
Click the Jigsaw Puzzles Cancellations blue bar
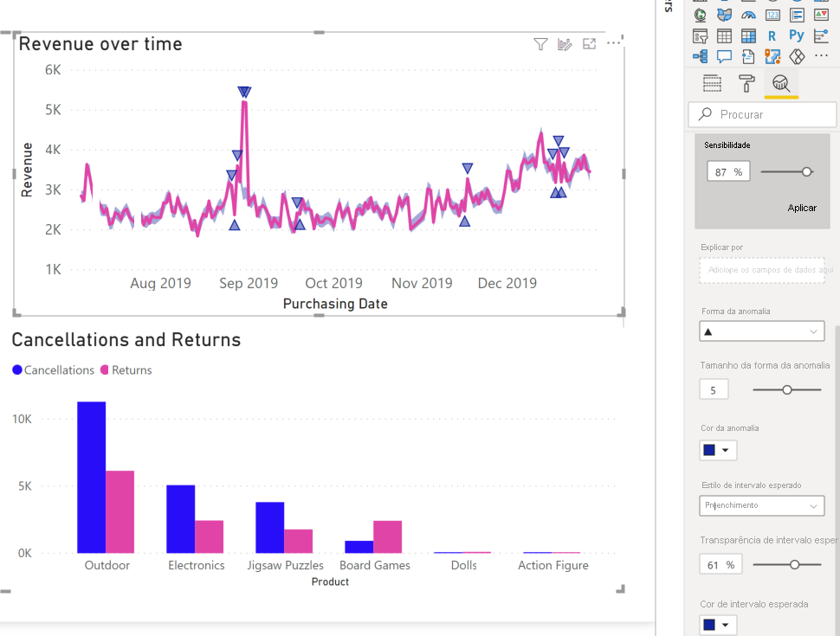[x=269, y=527]
